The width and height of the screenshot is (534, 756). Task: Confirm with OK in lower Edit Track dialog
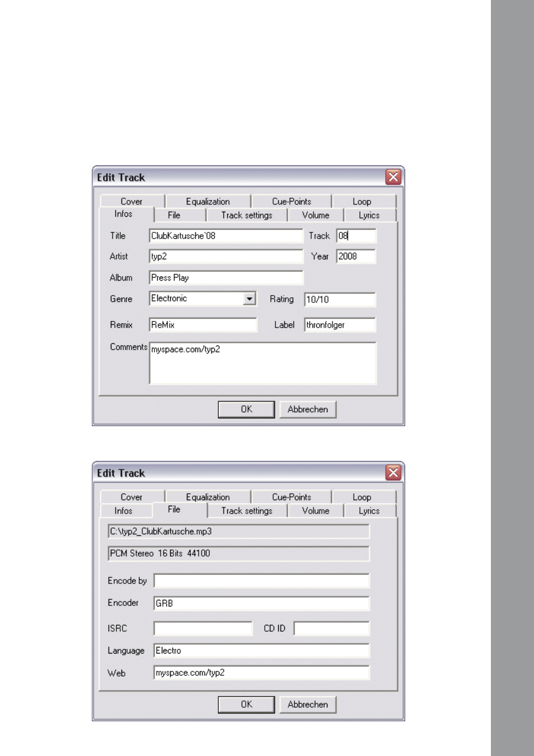pos(246,704)
